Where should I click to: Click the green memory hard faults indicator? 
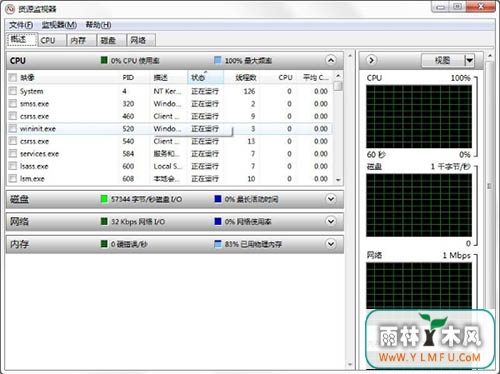click(104, 244)
